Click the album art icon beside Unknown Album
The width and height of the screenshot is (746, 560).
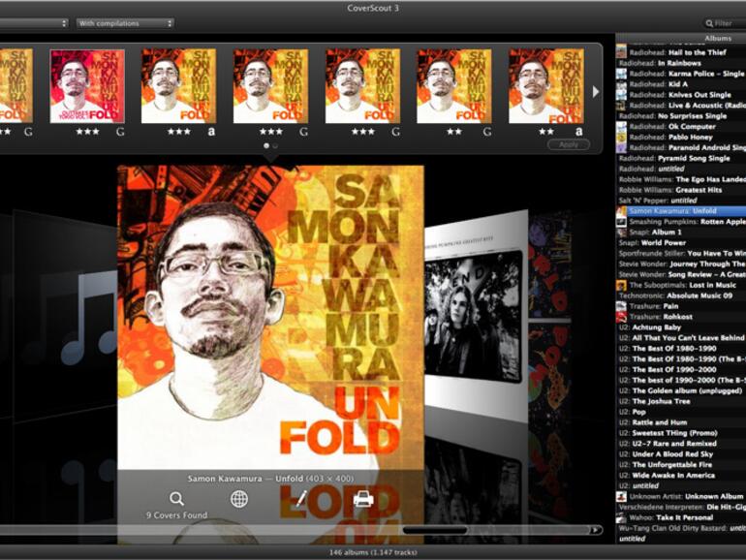[x=621, y=496]
